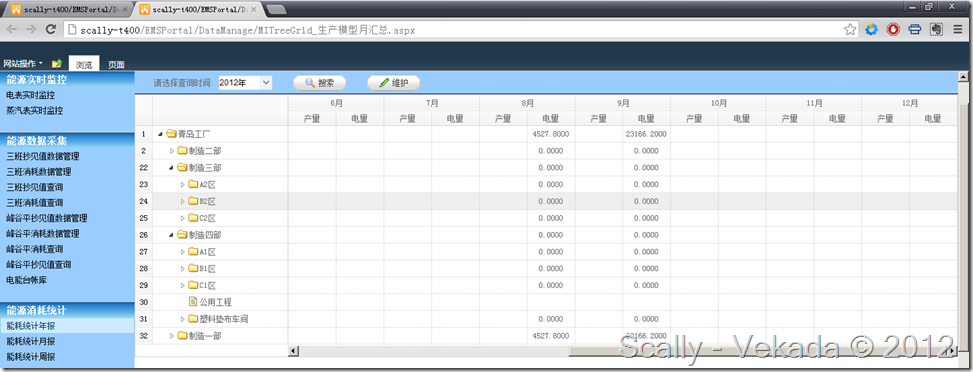Click the A1区 folder icon

pos(193,252)
